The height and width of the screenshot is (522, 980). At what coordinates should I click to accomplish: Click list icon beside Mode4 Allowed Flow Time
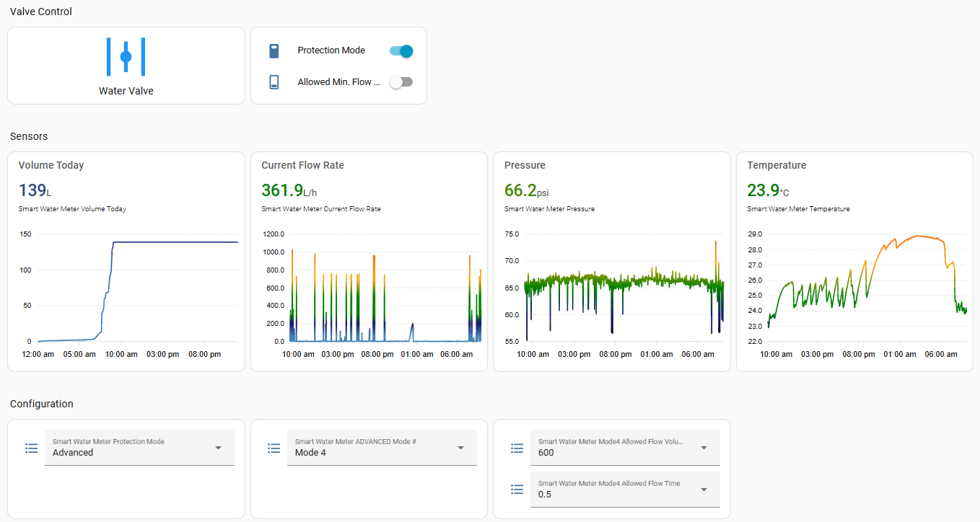coord(517,490)
